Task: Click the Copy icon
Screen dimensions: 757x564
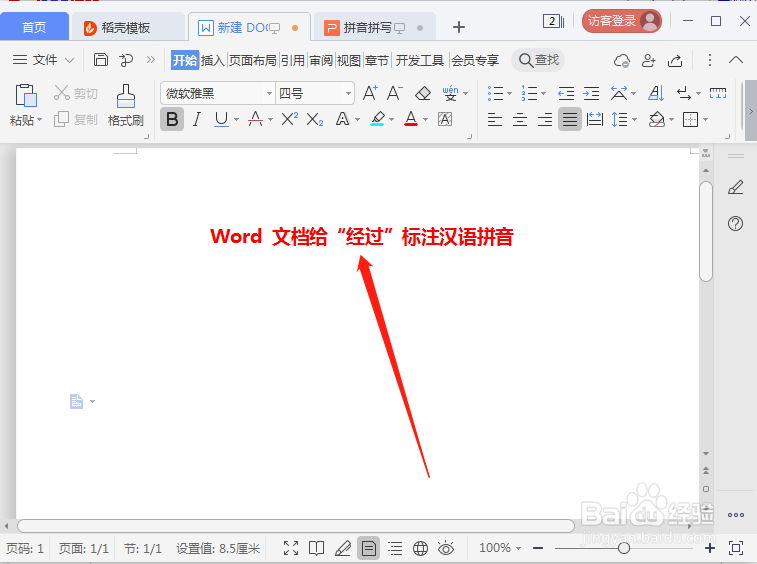Action: pos(61,119)
